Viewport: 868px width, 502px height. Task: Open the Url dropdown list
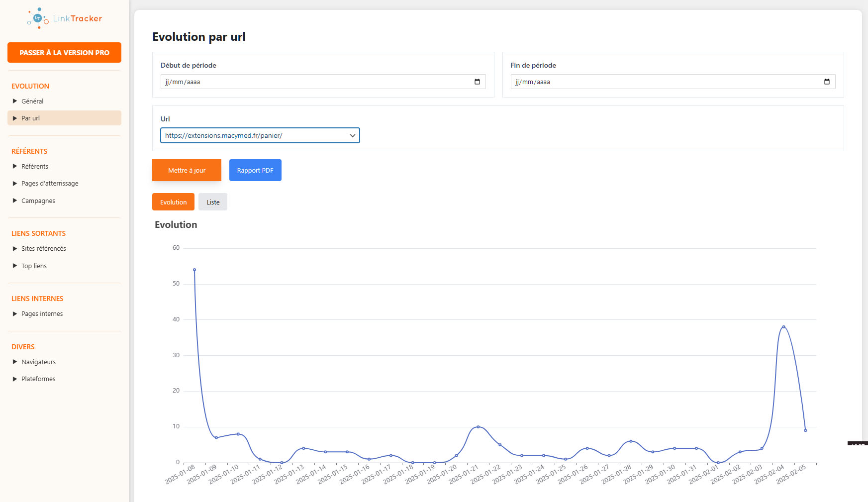click(x=260, y=135)
